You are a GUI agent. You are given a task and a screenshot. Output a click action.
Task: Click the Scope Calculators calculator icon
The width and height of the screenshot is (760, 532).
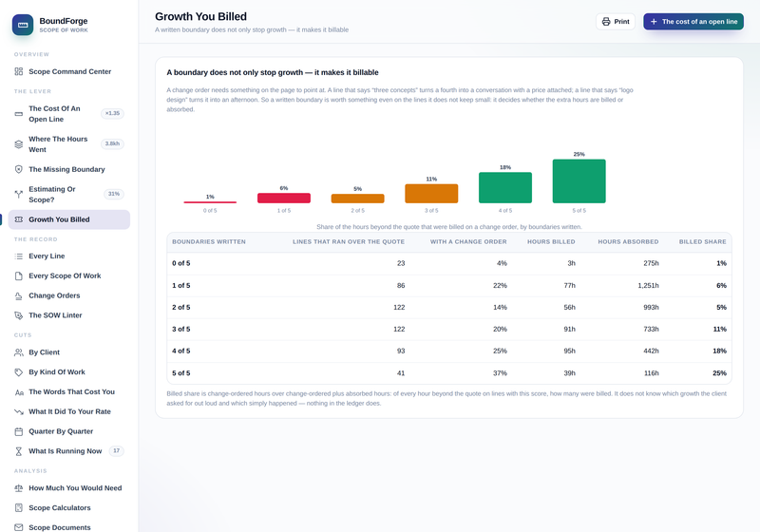pyautogui.click(x=18, y=508)
